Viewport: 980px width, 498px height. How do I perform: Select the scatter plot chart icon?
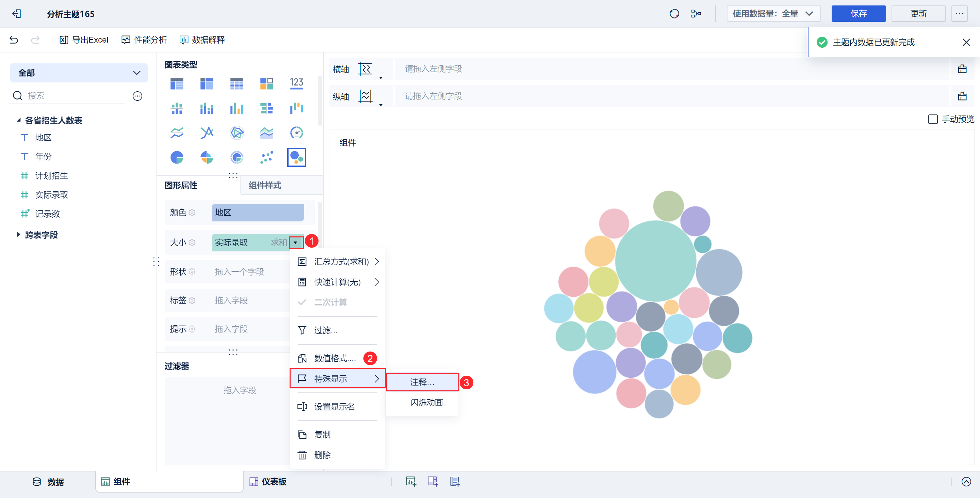[267, 157]
